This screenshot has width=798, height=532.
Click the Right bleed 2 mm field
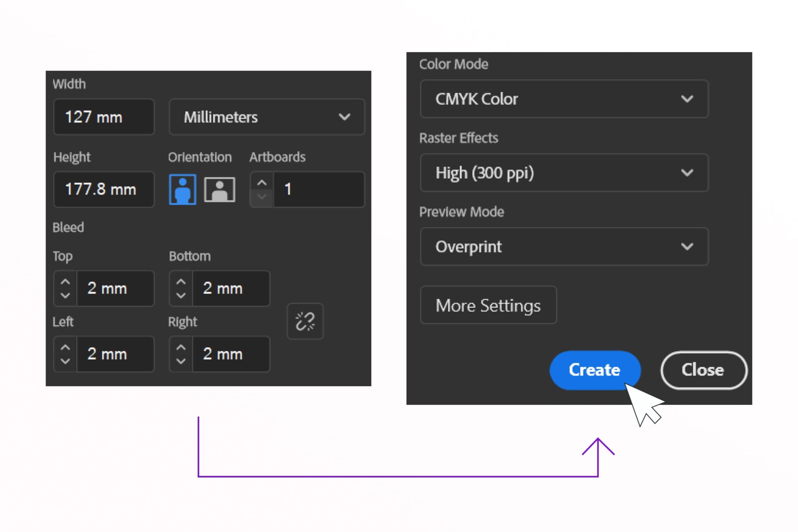pyautogui.click(x=231, y=354)
